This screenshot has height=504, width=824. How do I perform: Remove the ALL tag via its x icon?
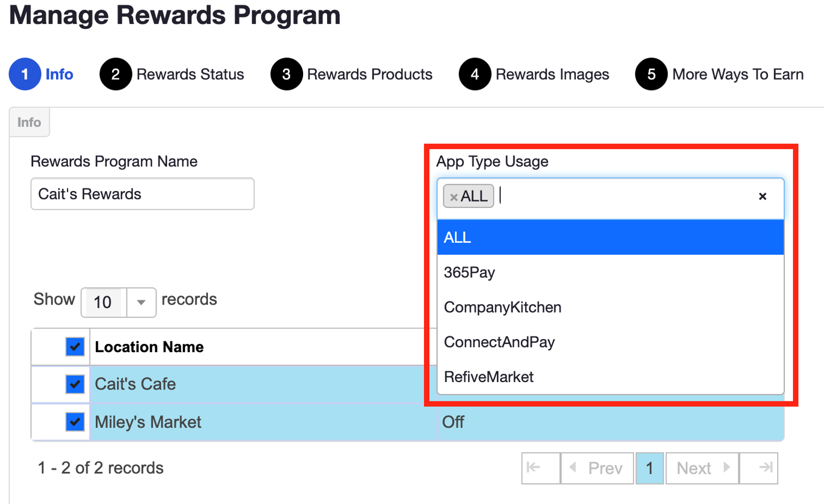click(x=453, y=196)
